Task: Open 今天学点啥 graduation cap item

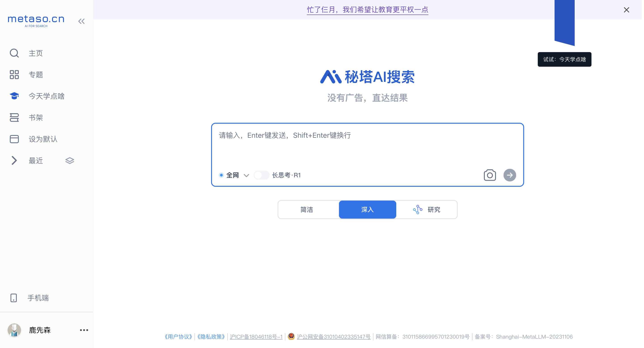Action: click(x=14, y=96)
